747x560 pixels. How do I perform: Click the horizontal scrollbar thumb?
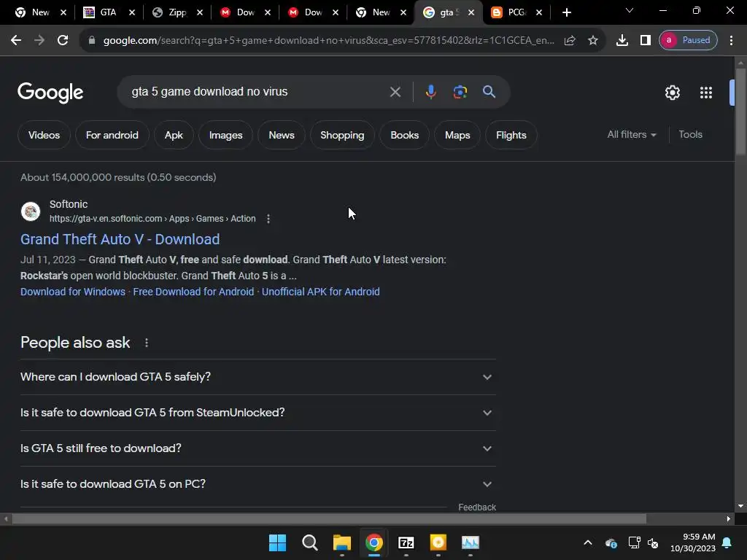[x=329, y=518]
